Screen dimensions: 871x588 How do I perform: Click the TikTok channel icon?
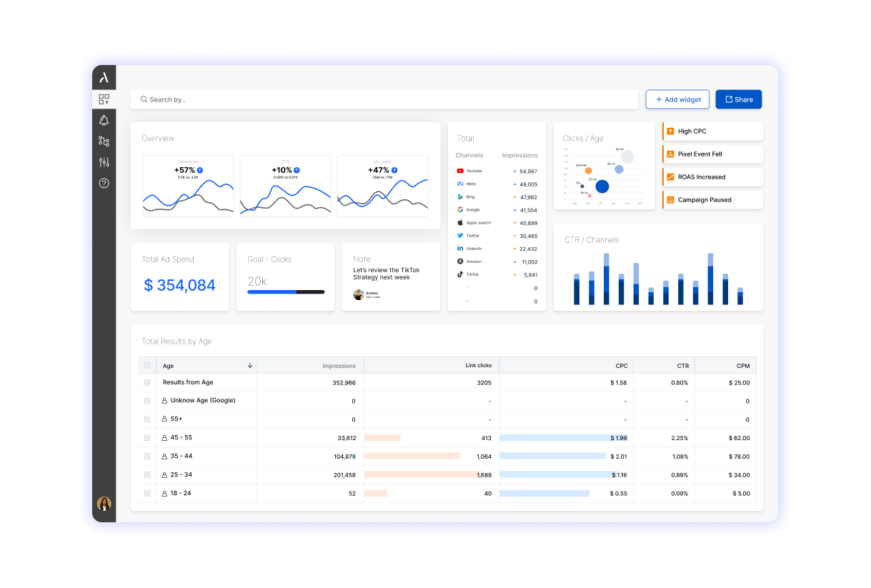tap(460, 274)
